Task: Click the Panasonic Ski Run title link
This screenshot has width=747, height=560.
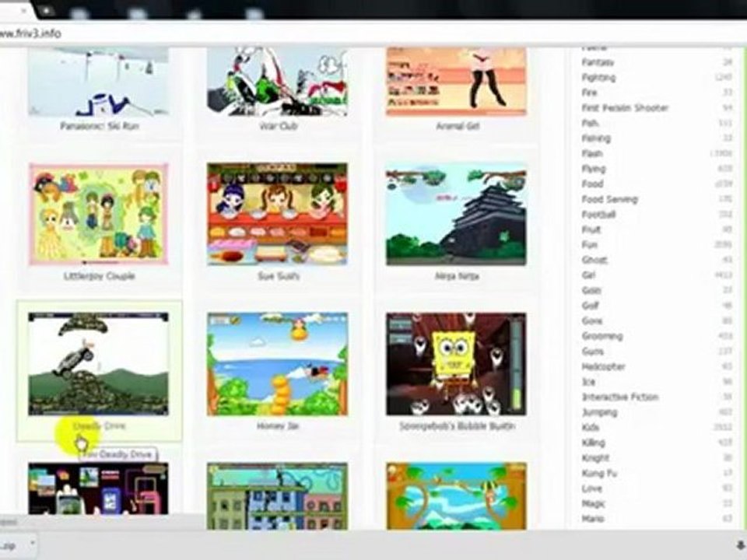Action: [x=99, y=126]
